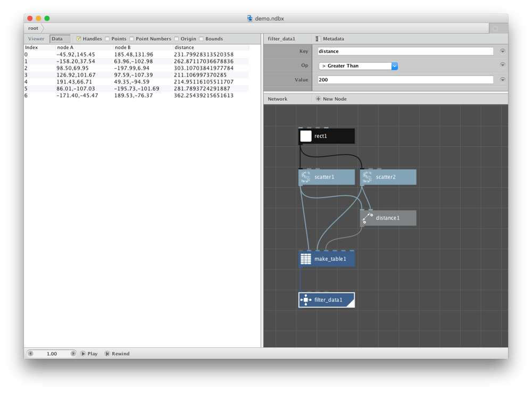The height and width of the screenshot is (393, 532).
Task: Expand the Value parameter options arrow
Action: pos(503,80)
